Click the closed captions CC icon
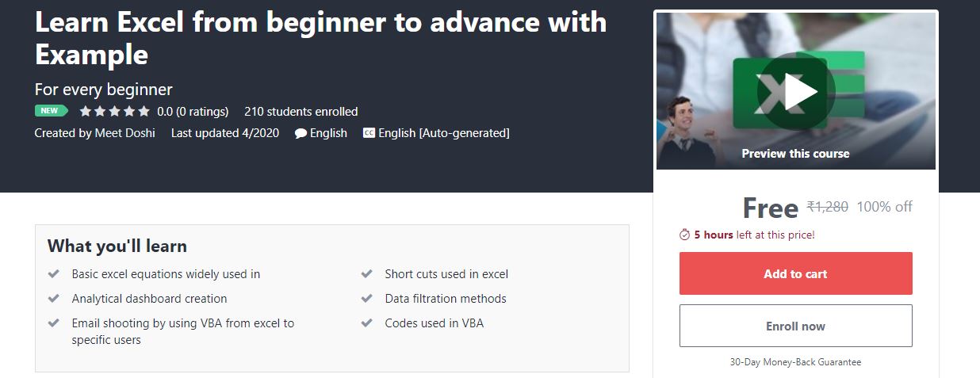This screenshot has width=980, height=378. [x=369, y=133]
